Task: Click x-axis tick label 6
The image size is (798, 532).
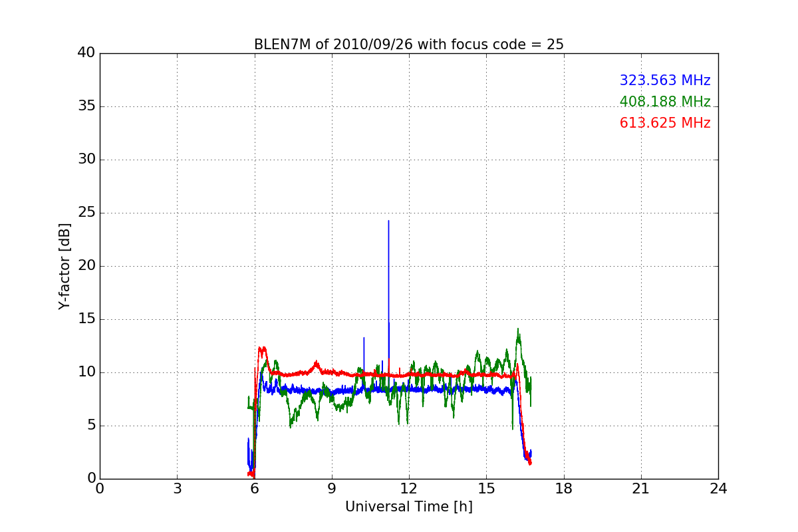Action: coord(254,489)
